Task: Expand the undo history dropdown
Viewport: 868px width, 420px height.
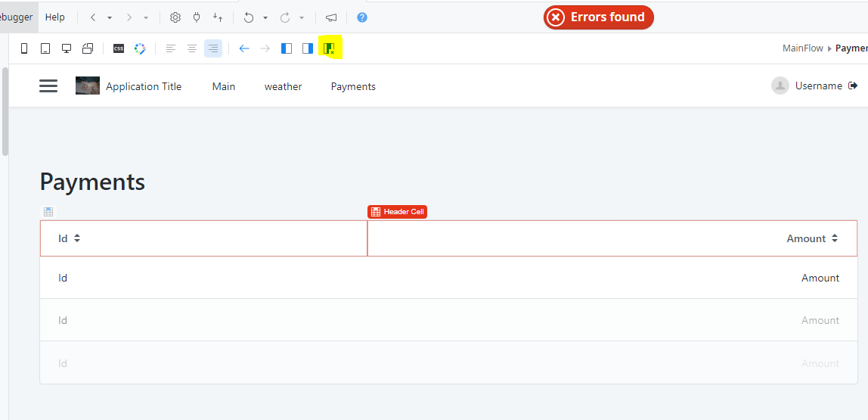Action: [x=265, y=17]
